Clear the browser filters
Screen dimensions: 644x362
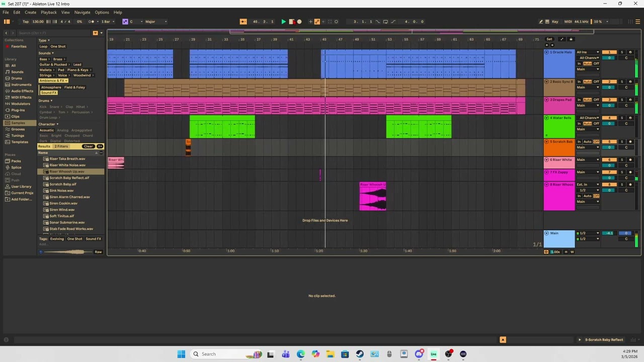tap(88, 146)
